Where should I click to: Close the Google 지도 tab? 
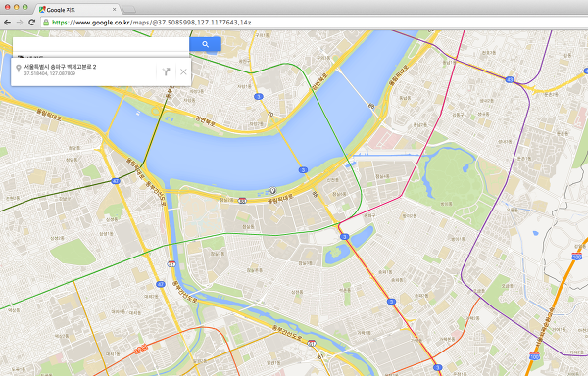click(114, 10)
